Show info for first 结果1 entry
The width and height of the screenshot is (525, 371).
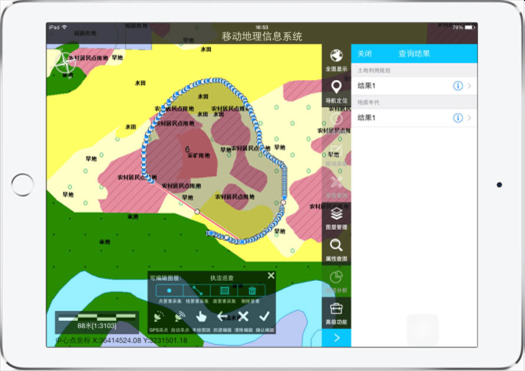458,86
